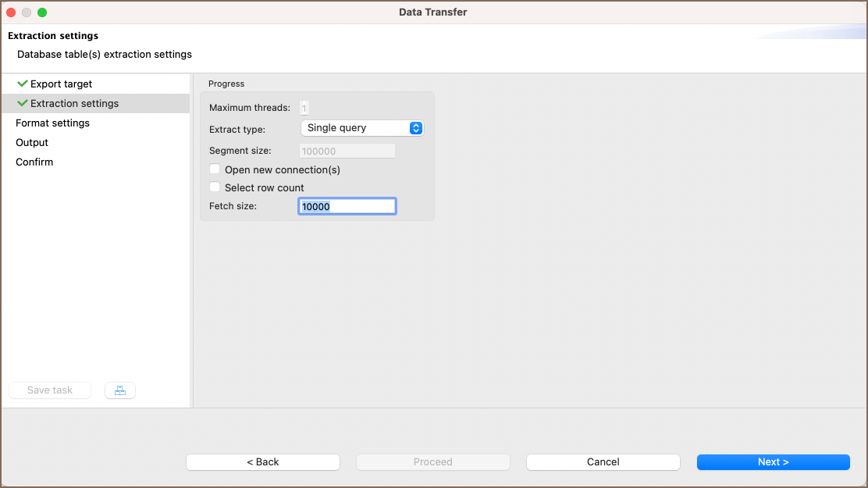The height and width of the screenshot is (488, 868).
Task: Enable the Open new connection(s) checkbox
Action: [x=215, y=169]
